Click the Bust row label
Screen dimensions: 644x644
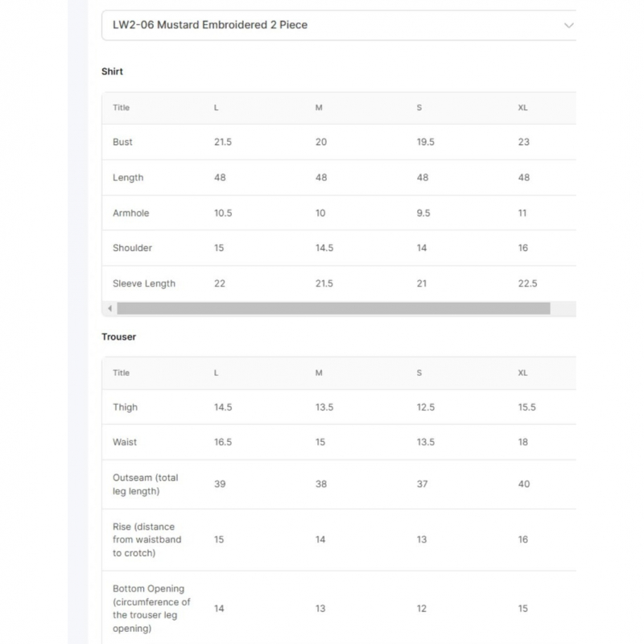tap(122, 142)
